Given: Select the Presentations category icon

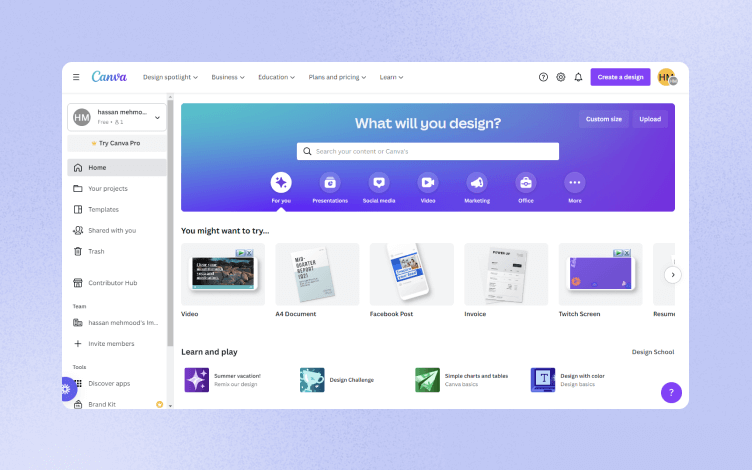Looking at the screenshot, I should (330, 182).
